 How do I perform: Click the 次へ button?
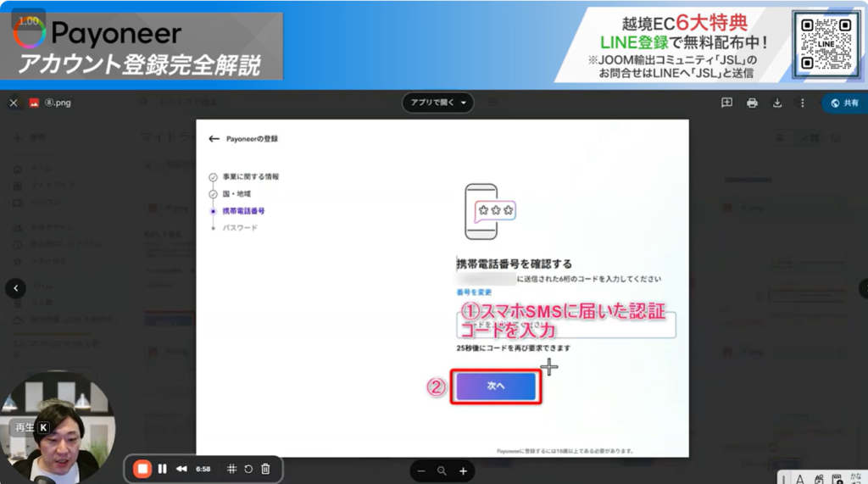click(x=496, y=387)
